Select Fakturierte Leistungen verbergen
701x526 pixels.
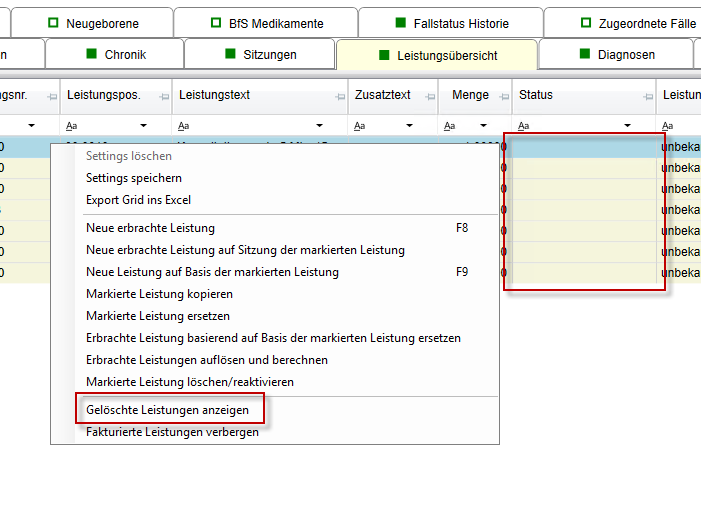[x=286, y=432]
